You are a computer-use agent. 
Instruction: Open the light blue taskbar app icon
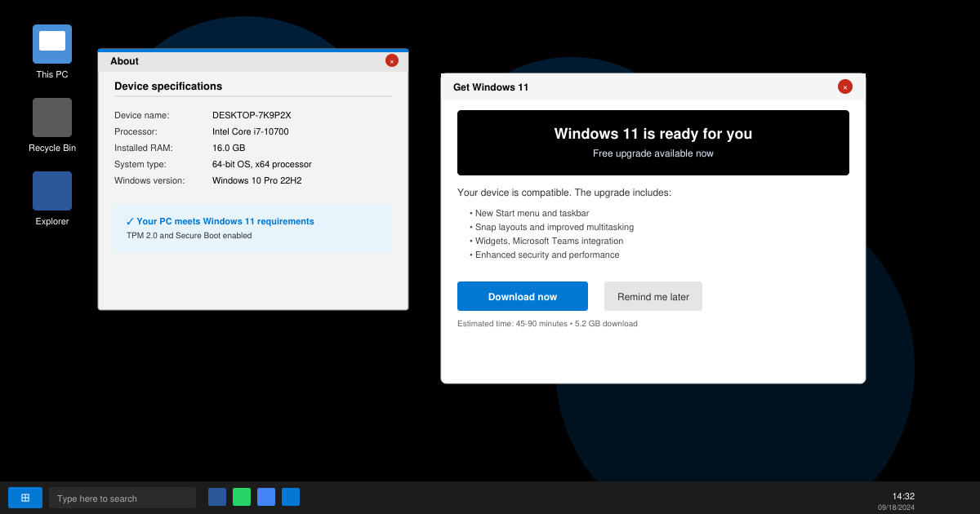click(x=266, y=497)
